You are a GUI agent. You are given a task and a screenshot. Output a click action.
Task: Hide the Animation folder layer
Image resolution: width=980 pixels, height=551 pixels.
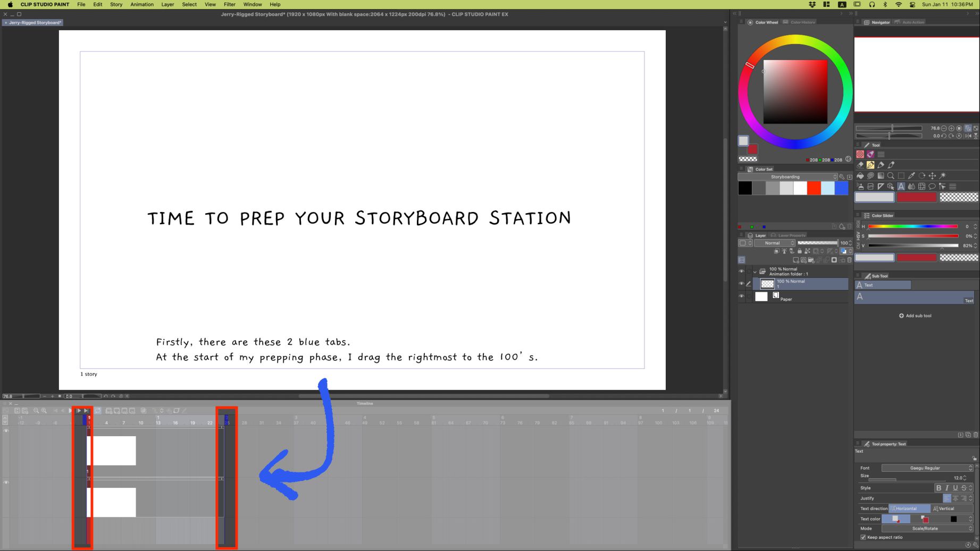[741, 272]
